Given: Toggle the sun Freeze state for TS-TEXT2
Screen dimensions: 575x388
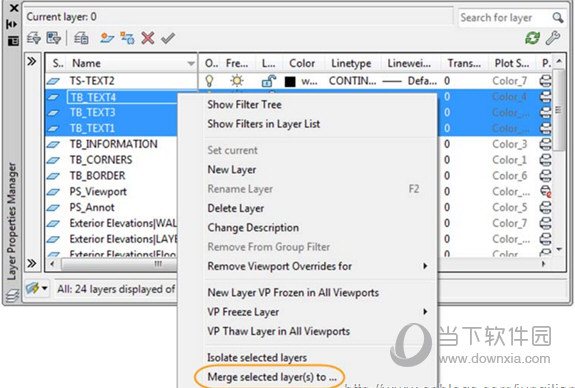Looking at the screenshot, I should [237, 81].
